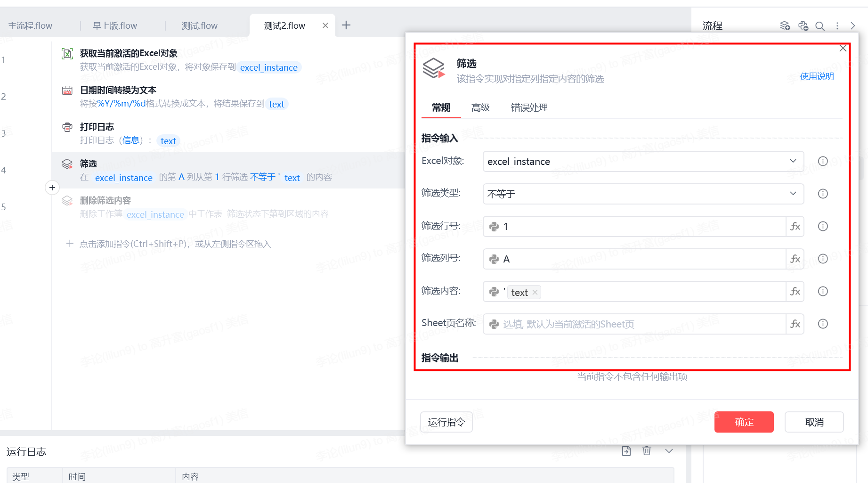The height and width of the screenshot is (483, 868).
Task: Click the Sheet页名称 input field
Action: pos(634,324)
